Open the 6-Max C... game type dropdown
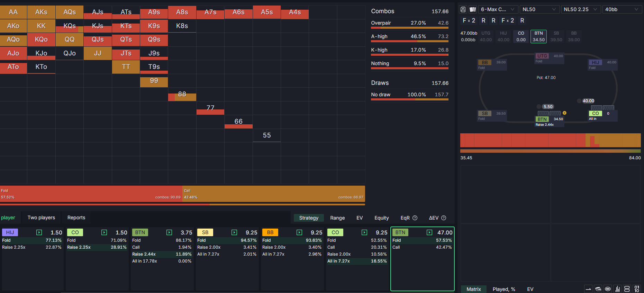This screenshot has width=644, height=293. (497, 9)
